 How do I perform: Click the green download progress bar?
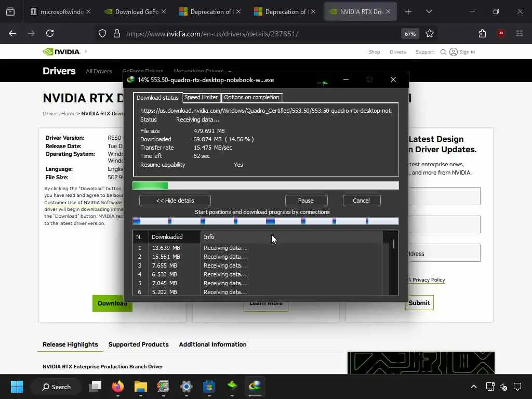(265, 185)
